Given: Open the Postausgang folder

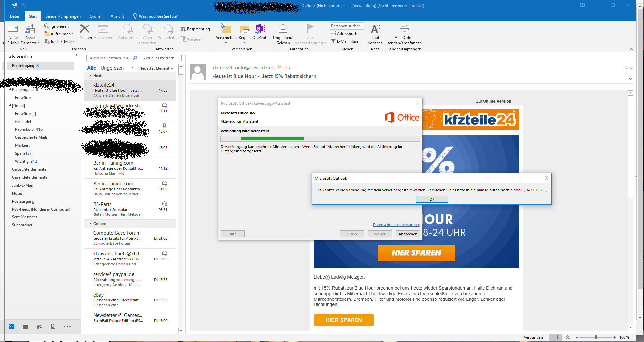Looking at the screenshot, I should pyautogui.click(x=23, y=201).
